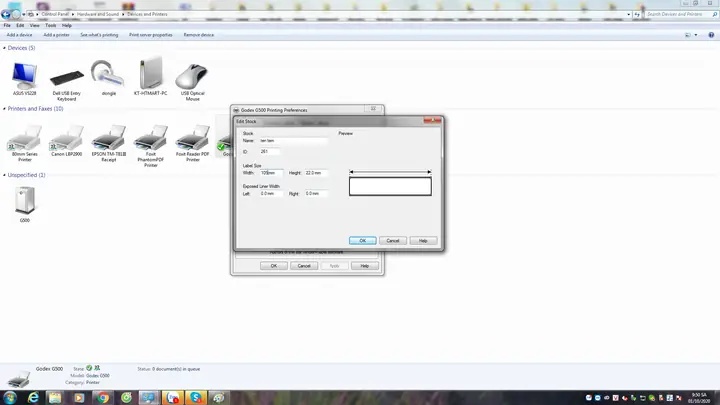Select the dongle device icon

(x=108, y=78)
